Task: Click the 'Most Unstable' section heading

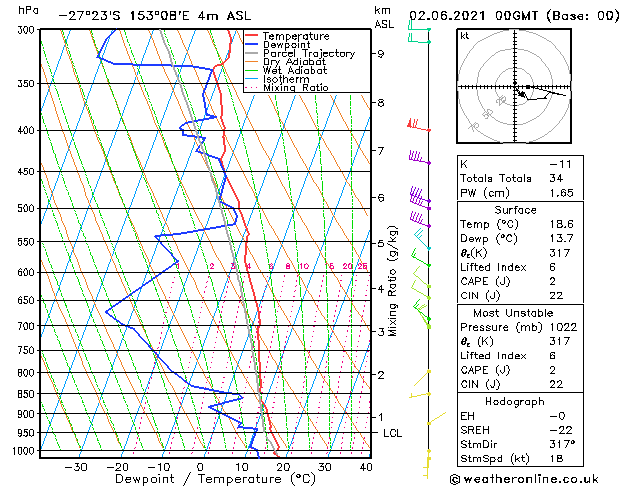Action: click(x=513, y=313)
